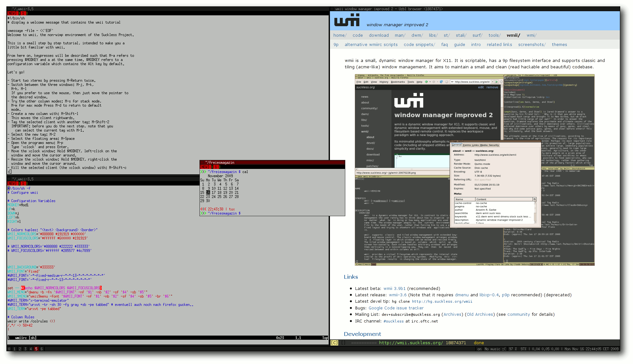Open the libs/ navigation link

pyautogui.click(x=433, y=35)
